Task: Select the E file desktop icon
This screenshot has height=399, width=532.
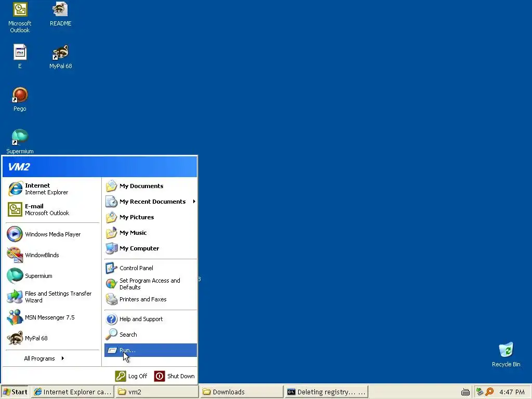Action: (20, 56)
